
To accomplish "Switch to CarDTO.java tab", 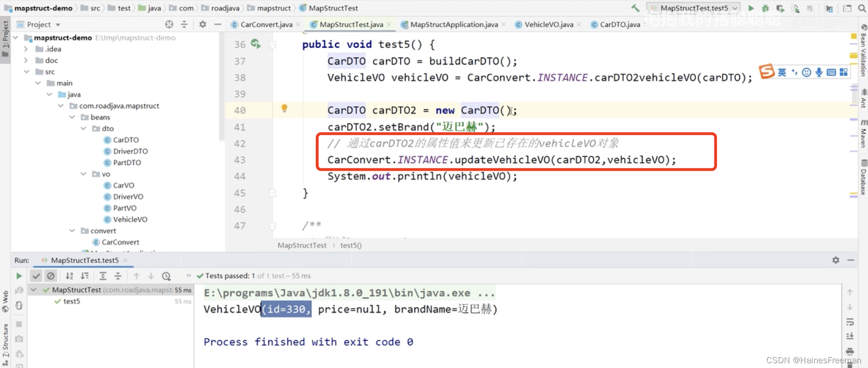I will click(620, 24).
